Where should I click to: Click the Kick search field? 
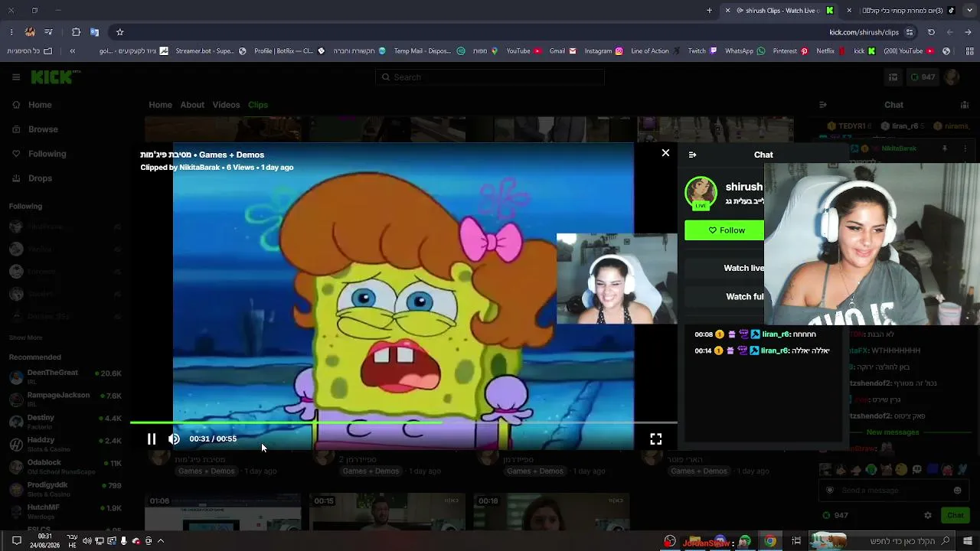490,77
